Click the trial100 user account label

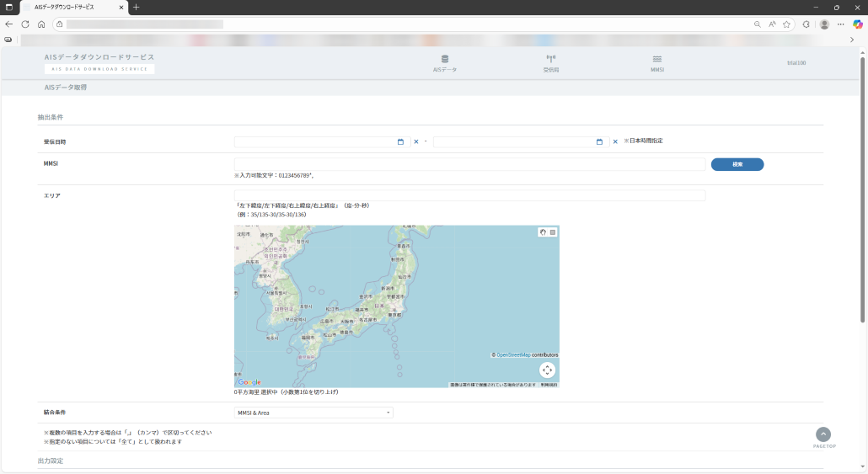click(x=796, y=63)
